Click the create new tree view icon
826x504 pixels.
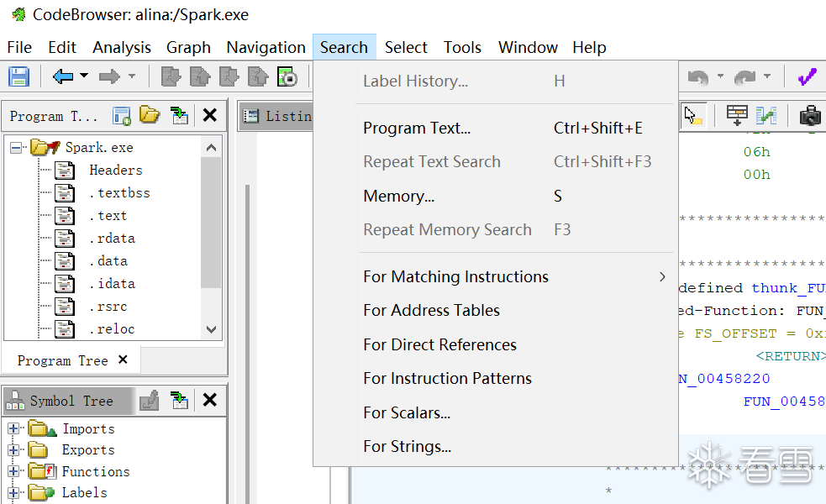(122, 116)
